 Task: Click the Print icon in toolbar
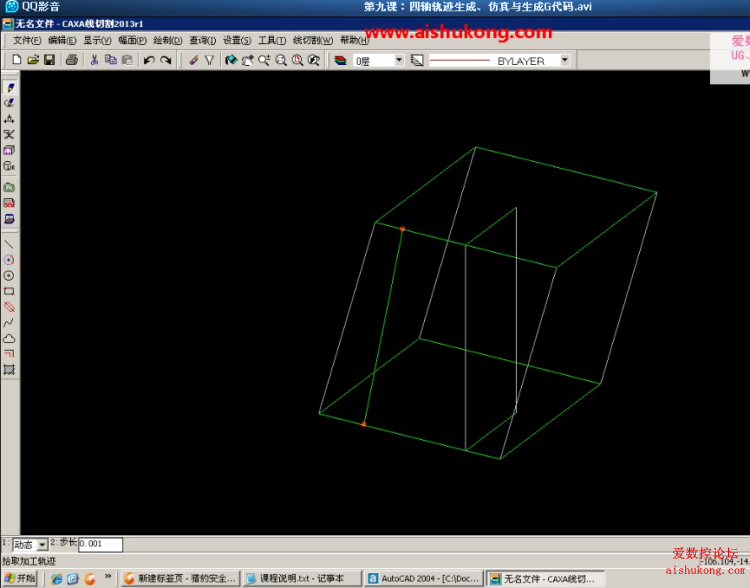tap(72, 60)
